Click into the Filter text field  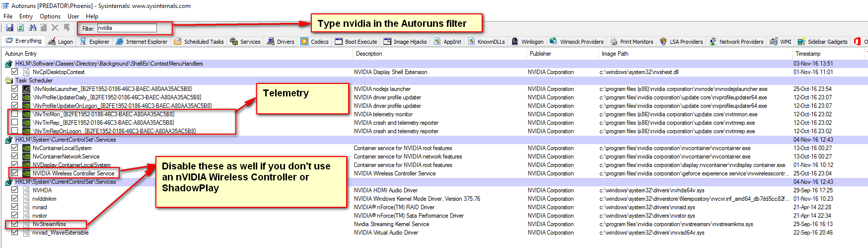[127, 28]
